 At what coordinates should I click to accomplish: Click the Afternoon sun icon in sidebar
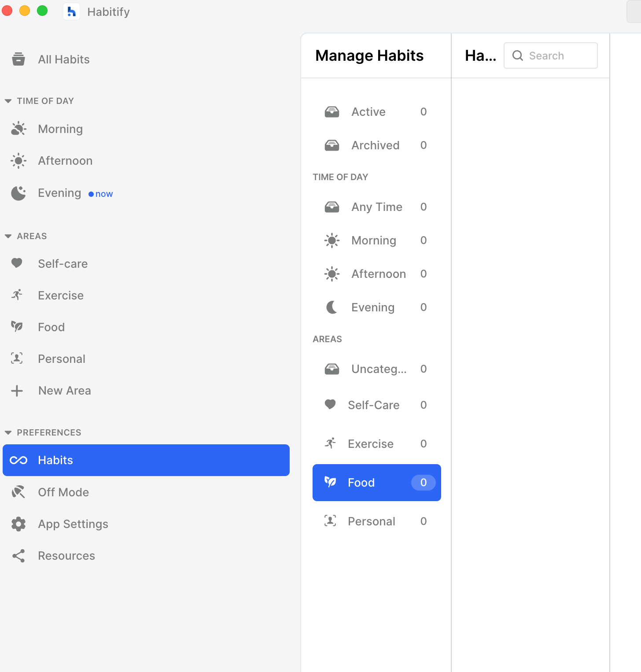(18, 161)
